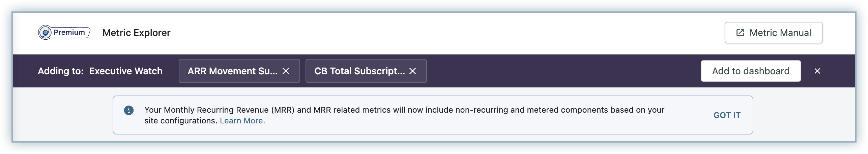
Task: Click the Metric Explorer page title
Action: click(x=137, y=33)
